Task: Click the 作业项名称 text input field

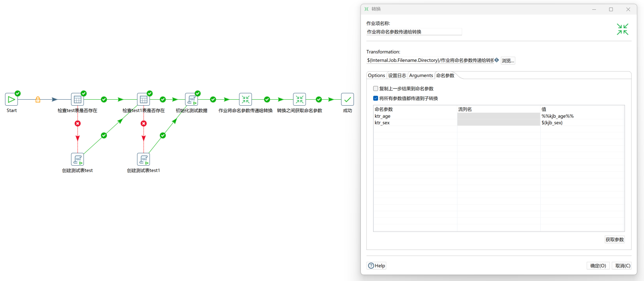Action: pos(414,32)
